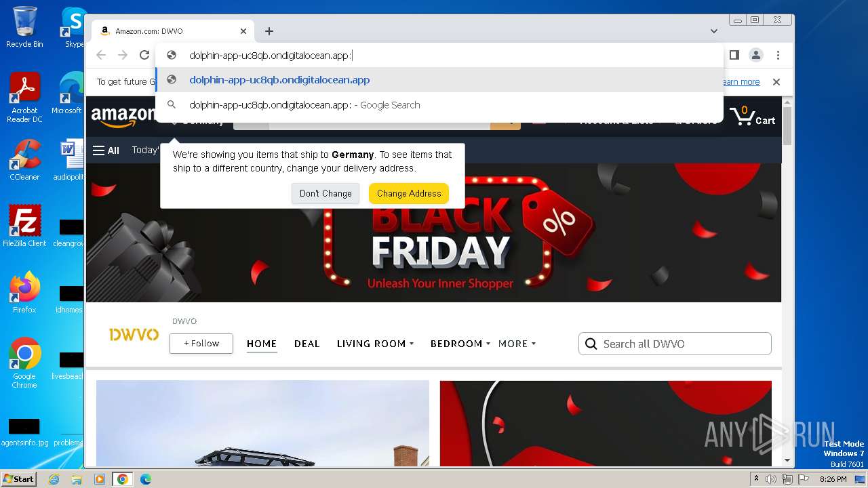The height and width of the screenshot is (488, 868).
Task: Open Amazon shopping Cart
Action: [x=753, y=117]
